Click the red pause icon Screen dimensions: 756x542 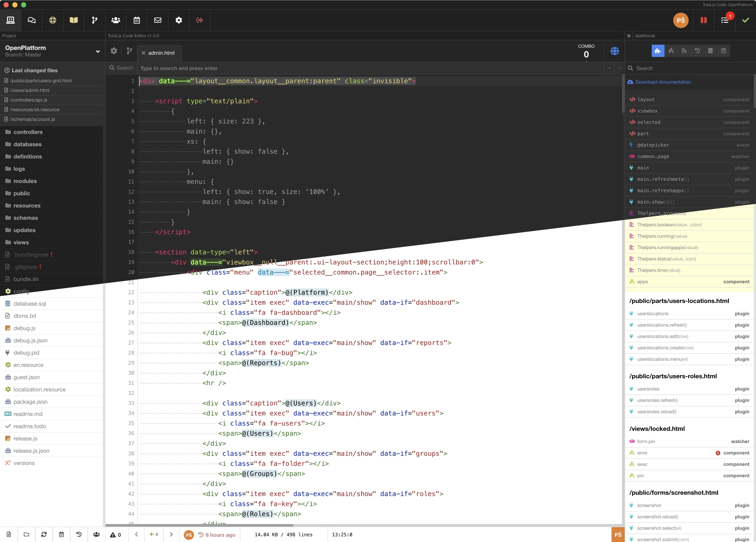tap(703, 20)
